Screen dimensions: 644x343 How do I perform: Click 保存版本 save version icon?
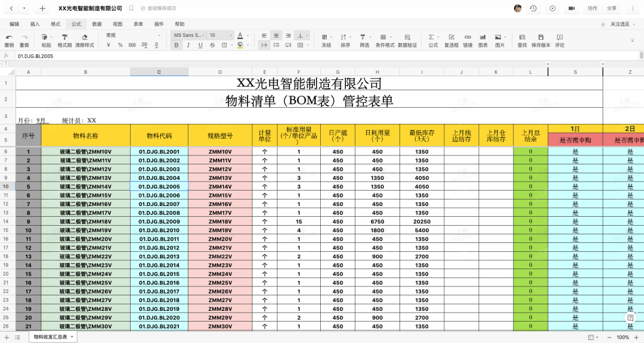[x=541, y=40]
